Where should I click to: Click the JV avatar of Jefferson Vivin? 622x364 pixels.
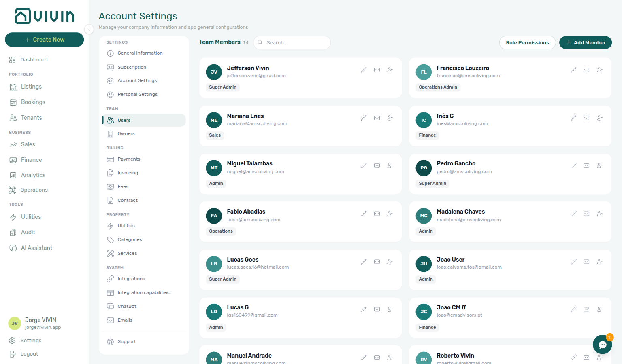click(214, 72)
